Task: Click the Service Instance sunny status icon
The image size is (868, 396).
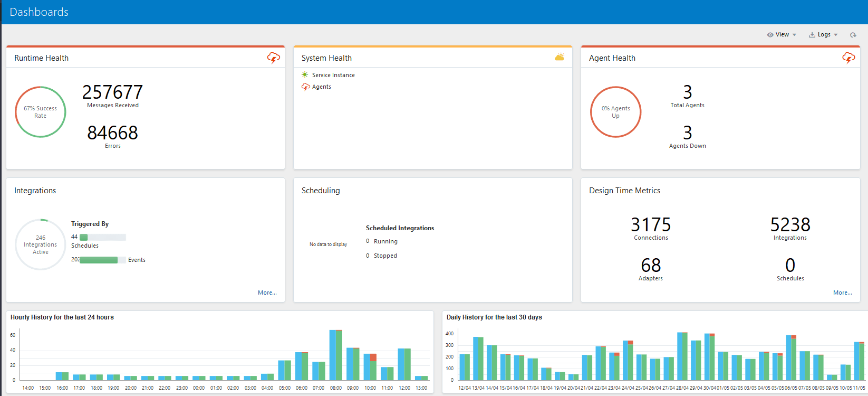Action: tap(305, 74)
